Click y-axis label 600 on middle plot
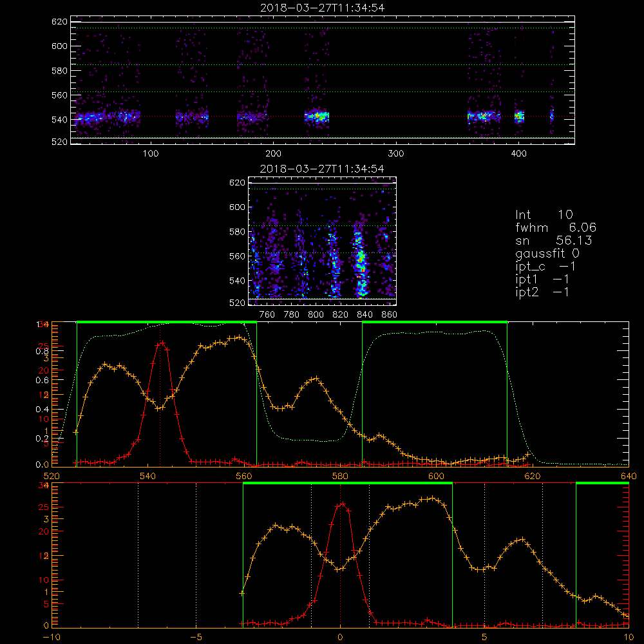This screenshot has width=644, height=644. tap(238, 207)
